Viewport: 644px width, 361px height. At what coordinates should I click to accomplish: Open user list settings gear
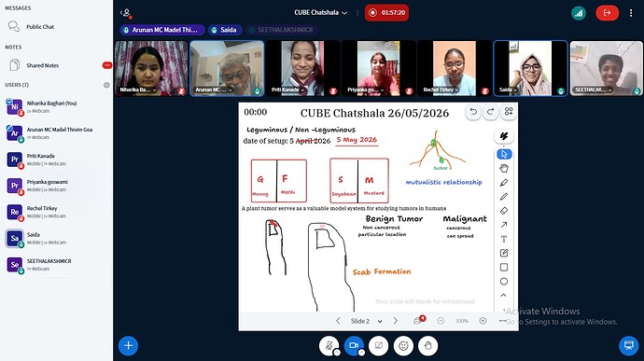(x=106, y=85)
